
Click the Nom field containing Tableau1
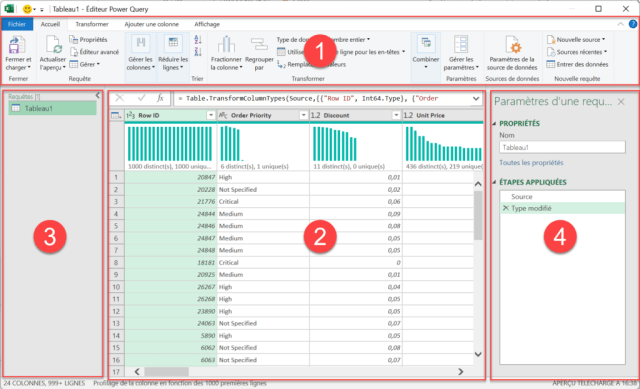coord(562,147)
